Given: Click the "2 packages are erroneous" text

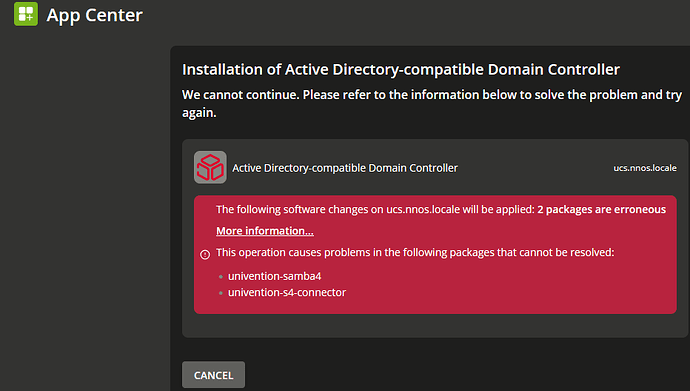Looking at the screenshot, I should 602,209.
